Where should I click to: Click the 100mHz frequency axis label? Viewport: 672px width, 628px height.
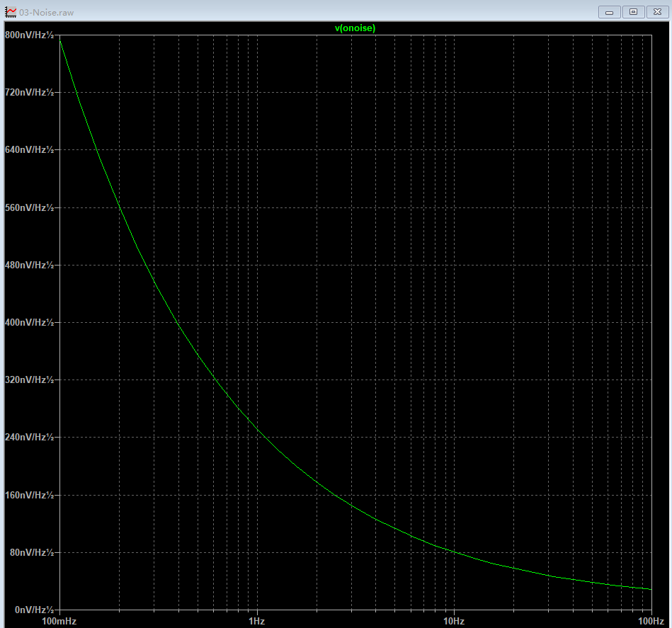point(59,621)
